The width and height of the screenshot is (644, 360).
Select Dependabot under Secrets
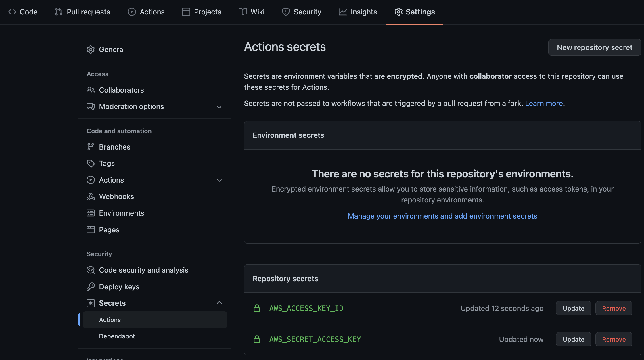point(155,336)
